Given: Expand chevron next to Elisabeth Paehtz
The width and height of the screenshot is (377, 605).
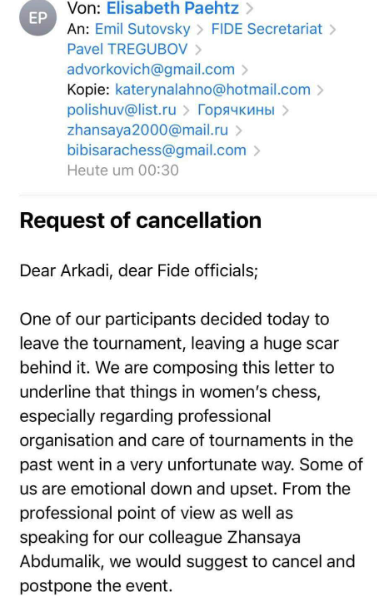Looking at the screenshot, I should [250, 9].
